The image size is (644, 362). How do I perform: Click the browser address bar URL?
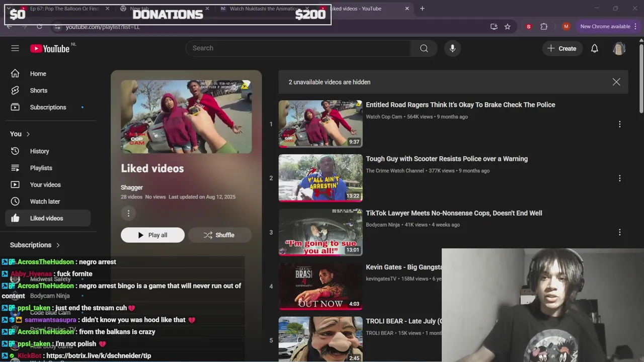103,27
